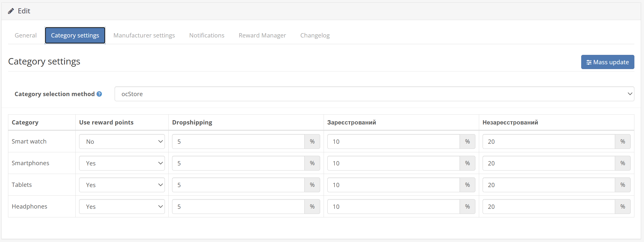
Task: Click the Headphones category name
Action: coord(29,206)
